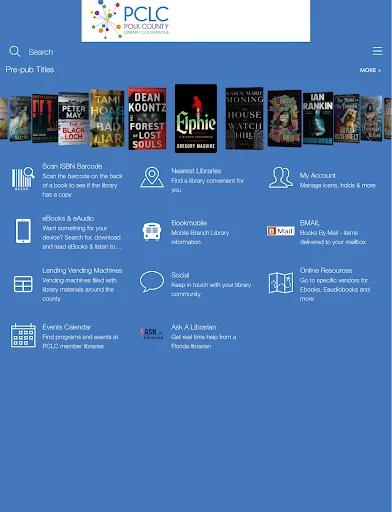Open the Ian Rankin book cover
The width and height of the screenshot is (392, 512).
click(318, 118)
